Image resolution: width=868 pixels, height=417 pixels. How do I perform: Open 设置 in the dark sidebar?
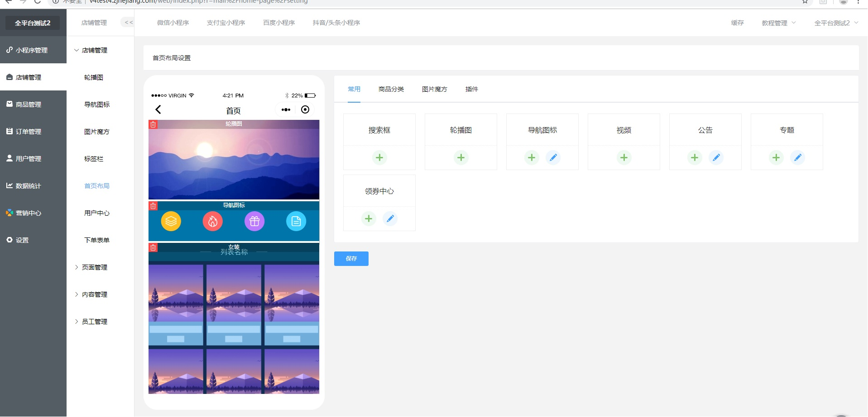33,240
